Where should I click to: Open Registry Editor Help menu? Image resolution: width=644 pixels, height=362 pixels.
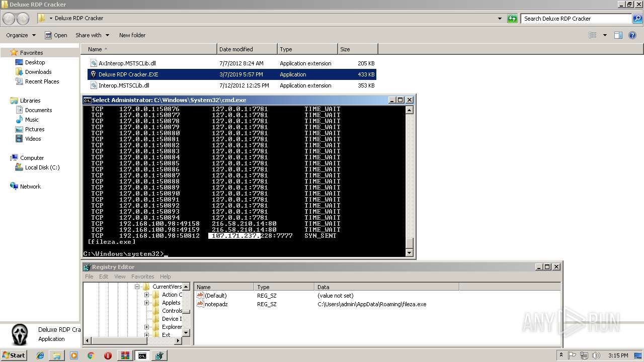[x=166, y=277]
